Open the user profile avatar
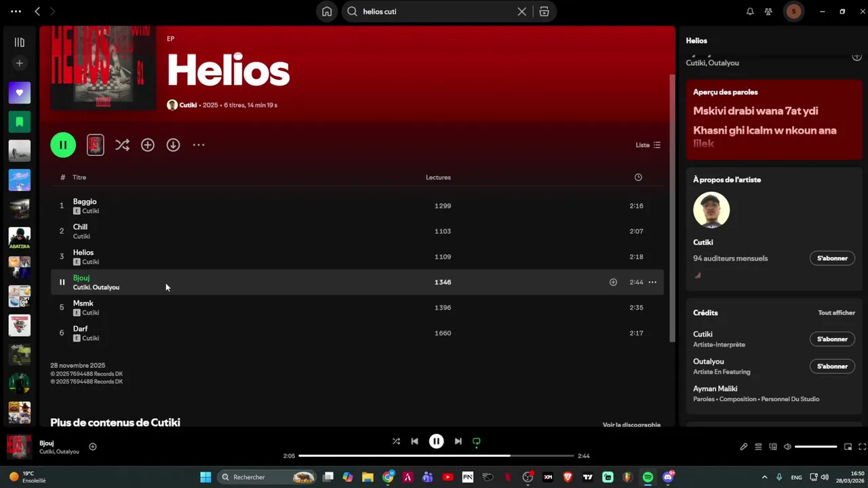This screenshot has height=488, width=868. (793, 12)
